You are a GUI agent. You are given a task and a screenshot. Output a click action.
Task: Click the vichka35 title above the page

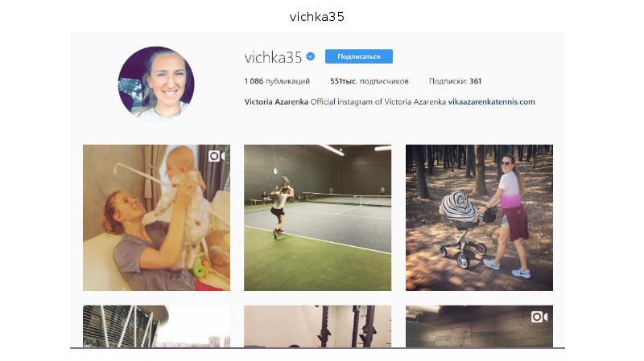pyautogui.click(x=316, y=17)
